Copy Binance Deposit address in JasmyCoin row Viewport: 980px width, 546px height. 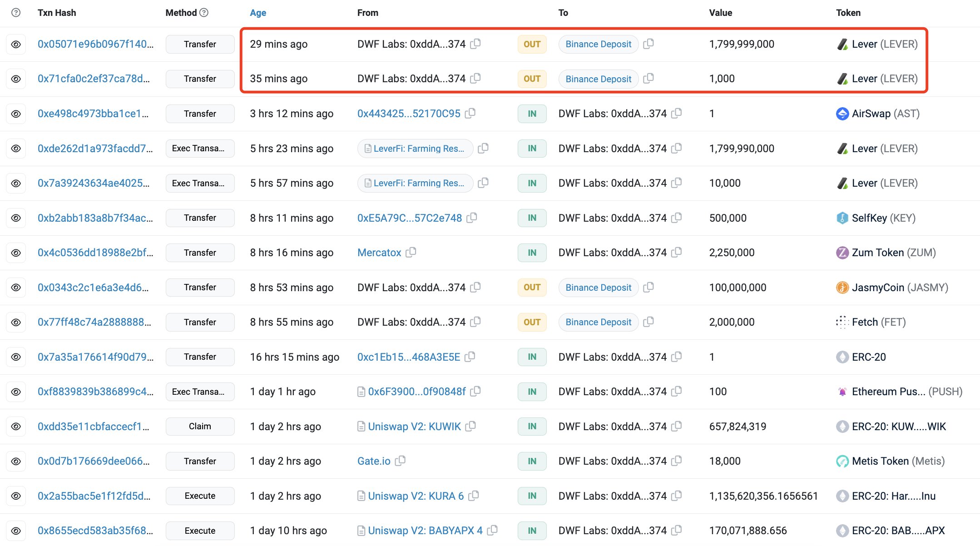(648, 287)
